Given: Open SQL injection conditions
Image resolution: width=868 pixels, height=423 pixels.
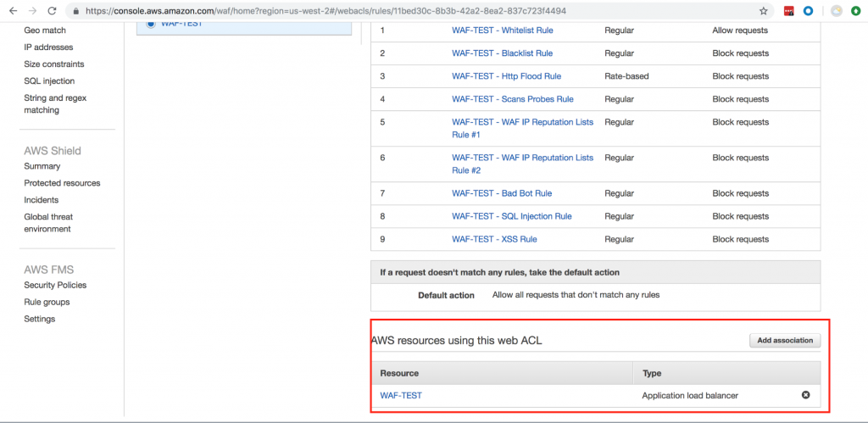Looking at the screenshot, I should click(x=49, y=81).
